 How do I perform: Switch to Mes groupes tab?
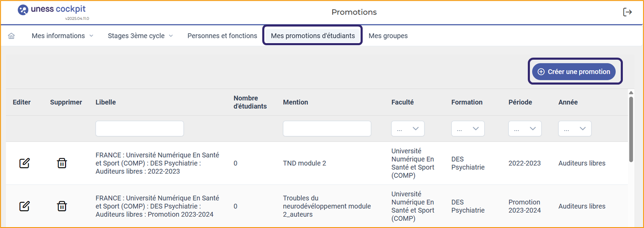[388, 36]
